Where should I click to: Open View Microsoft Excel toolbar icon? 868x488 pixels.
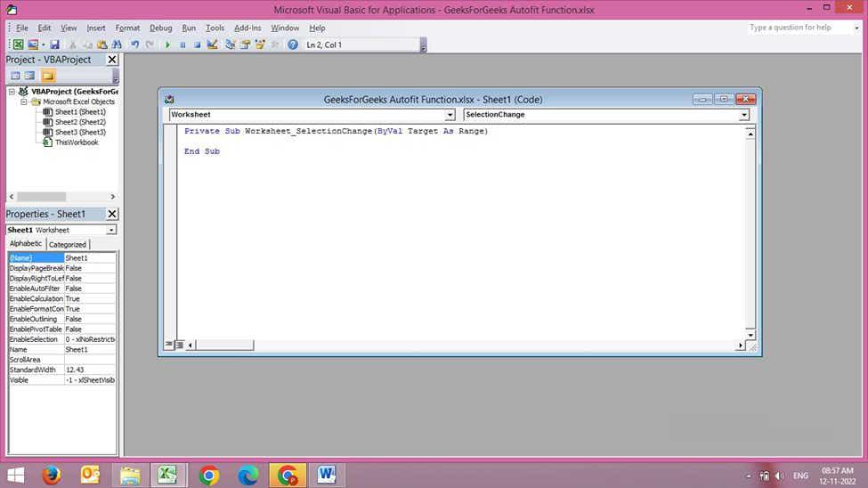point(19,45)
